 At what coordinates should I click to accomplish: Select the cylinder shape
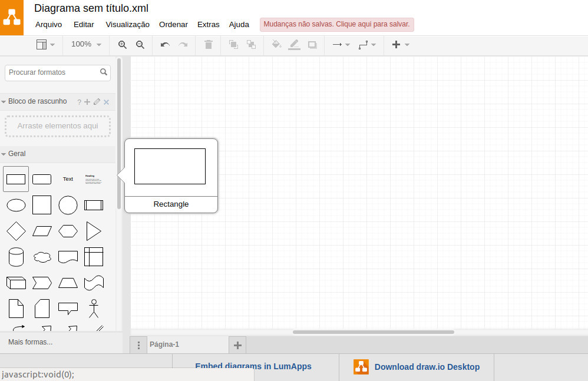tap(16, 257)
